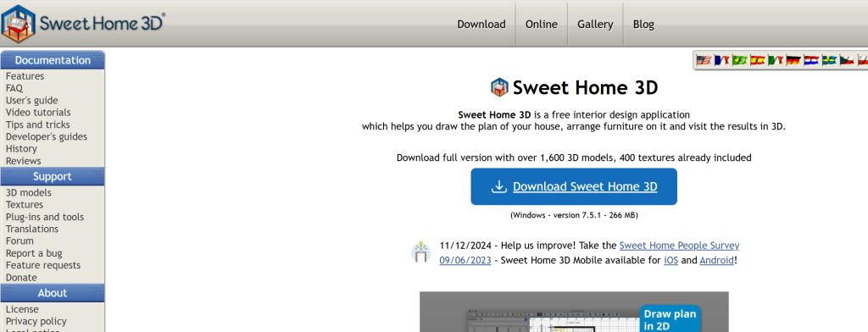This screenshot has height=332, width=868.
Task: Select the Brazil flag for Portuguese
Action: click(x=739, y=60)
